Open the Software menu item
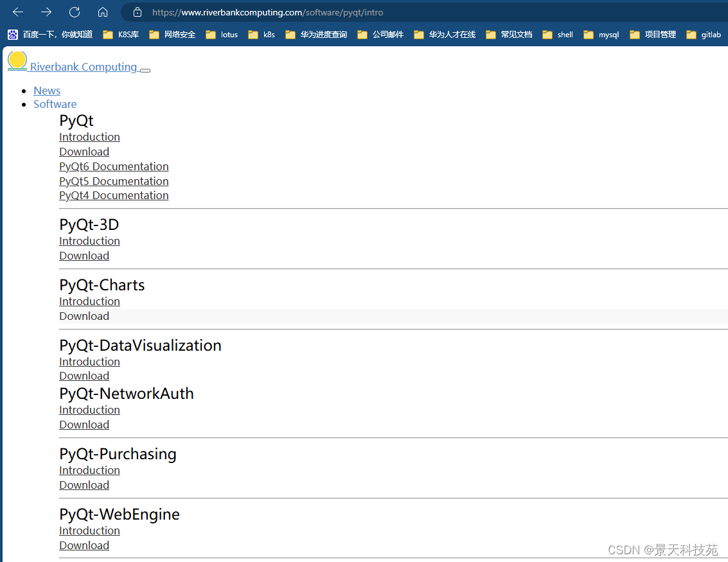The height and width of the screenshot is (562, 728). 55,104
